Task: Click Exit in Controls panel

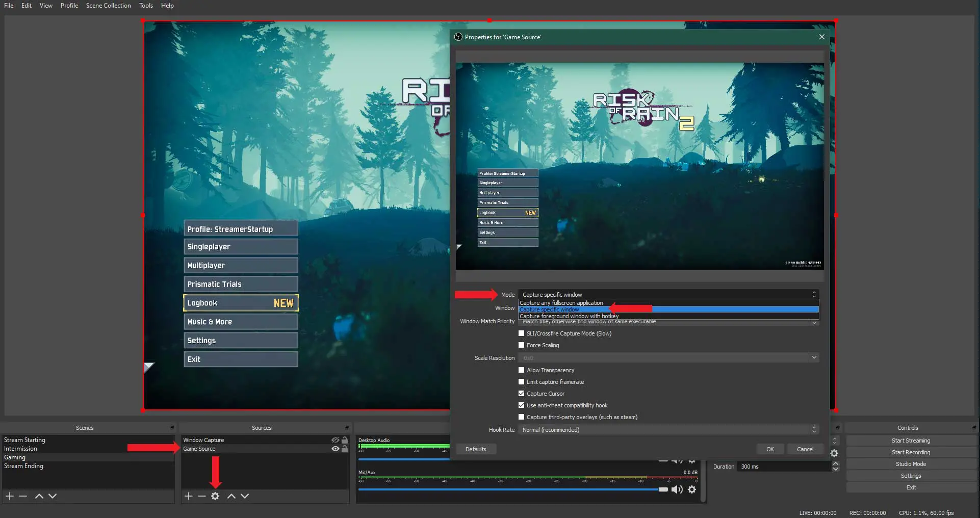Action: pyautogui.click(x=911, y=487)
